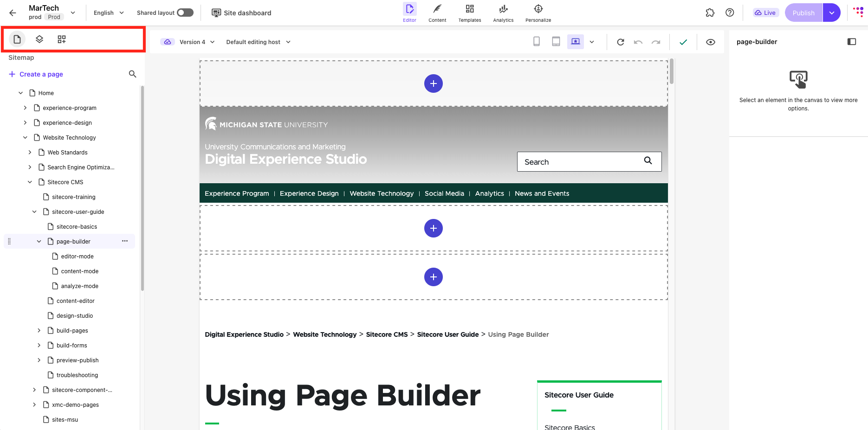Open the Site dashboard
The image size is (868, 430).
[x=241, y=13]
